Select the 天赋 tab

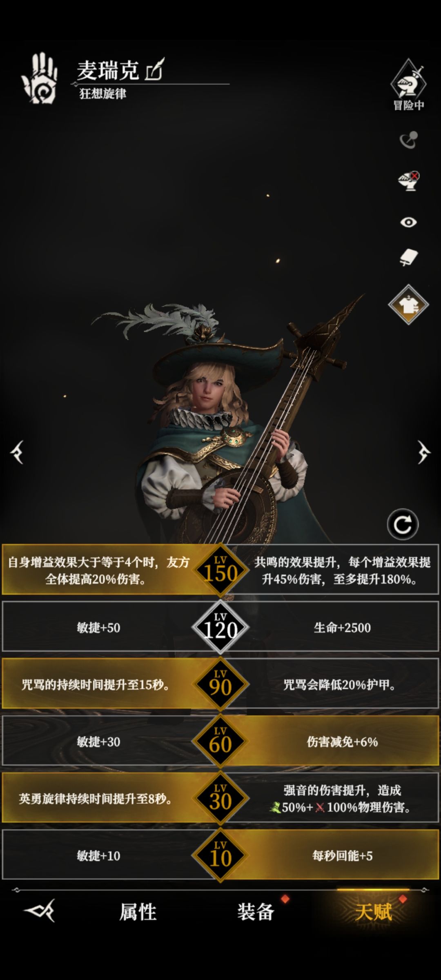pos(373,912)
